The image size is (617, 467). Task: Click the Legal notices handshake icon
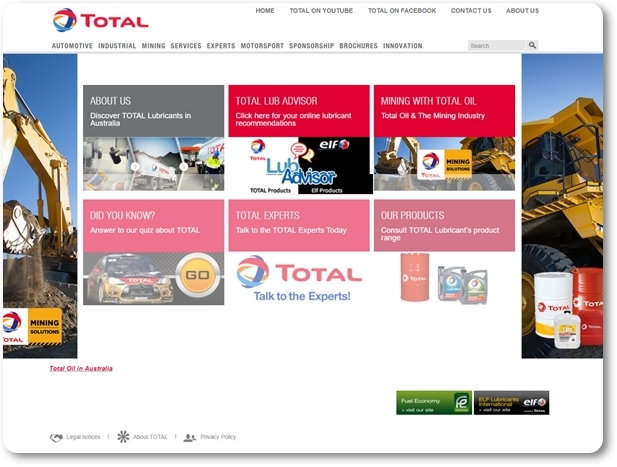point(56,437)
